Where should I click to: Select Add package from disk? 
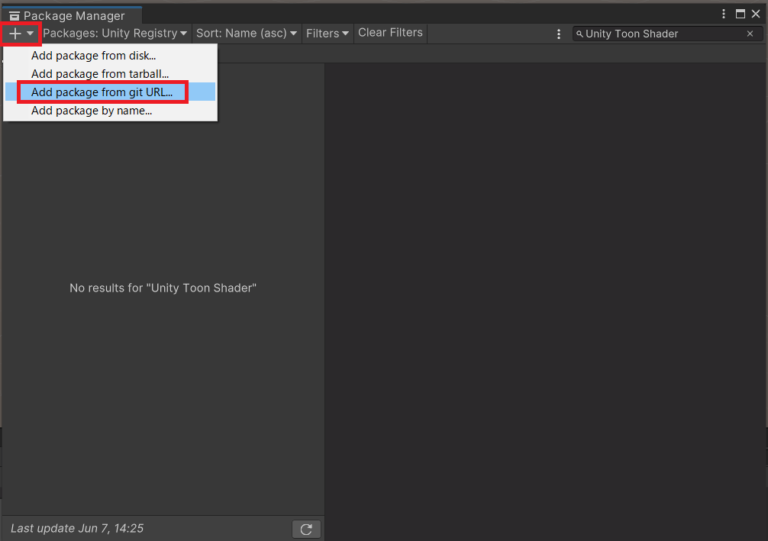pos(93,56)
